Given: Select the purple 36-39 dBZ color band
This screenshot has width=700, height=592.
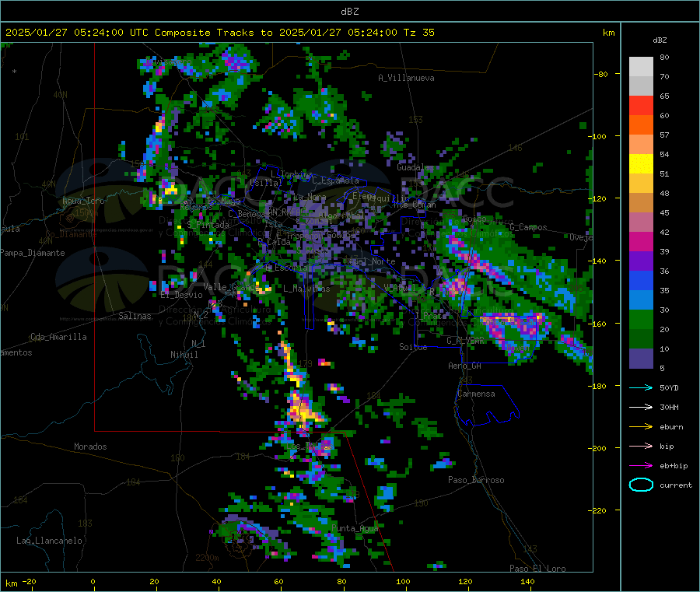Looking at the screenshot, I should [641, 261].
